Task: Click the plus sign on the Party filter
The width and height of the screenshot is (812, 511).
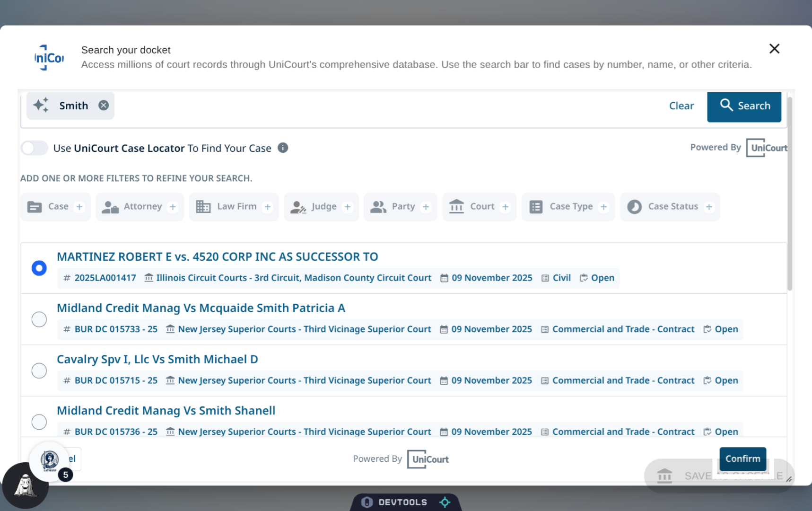Action: point(426,207)
